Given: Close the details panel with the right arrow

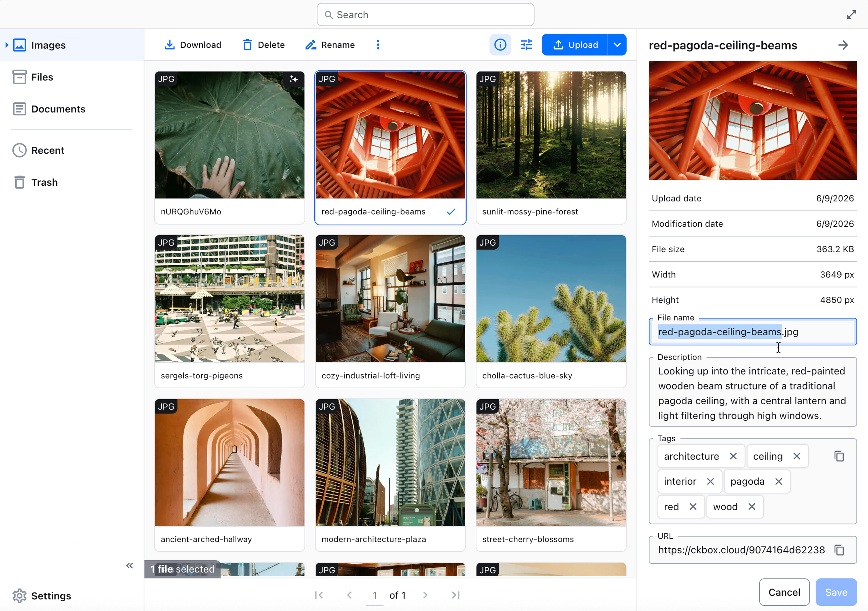Looking at the screenshot, I should (843, 45).
